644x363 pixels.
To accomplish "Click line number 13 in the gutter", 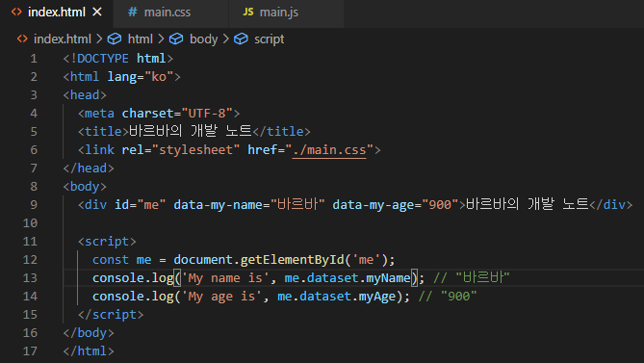I will 30,278.
